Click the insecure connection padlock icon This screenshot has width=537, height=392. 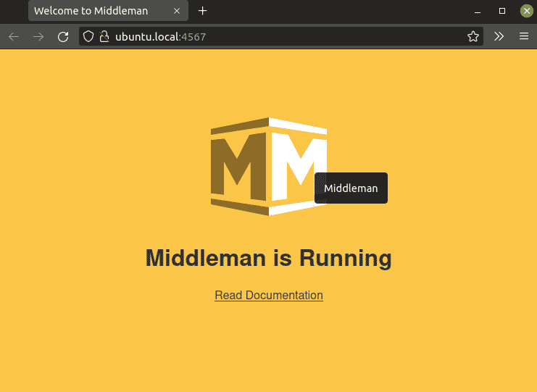(104, 36)
